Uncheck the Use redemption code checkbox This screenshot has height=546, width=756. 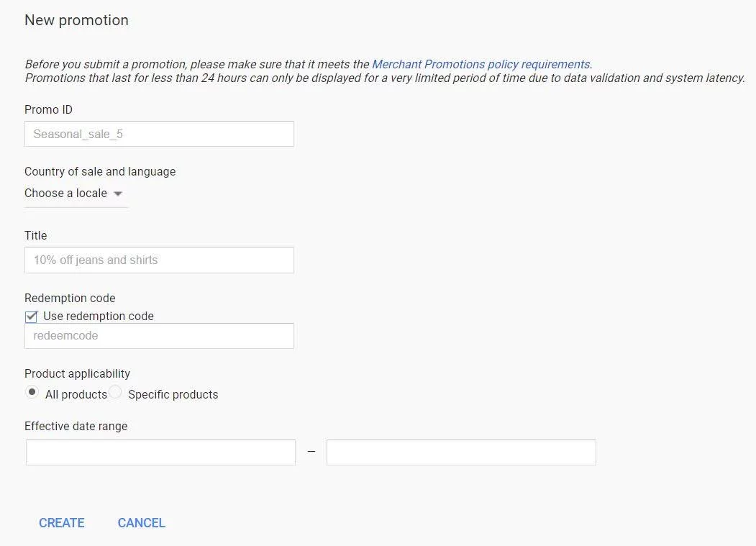[x=31, y=317]
